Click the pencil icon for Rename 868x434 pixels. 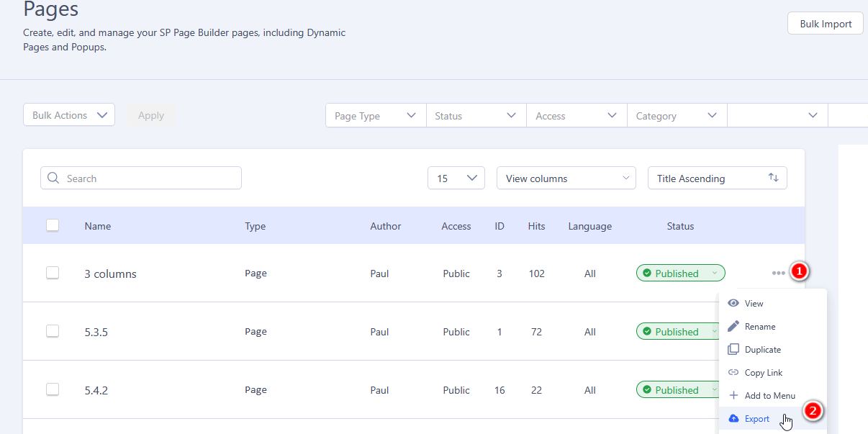click(x=733, y=326)
